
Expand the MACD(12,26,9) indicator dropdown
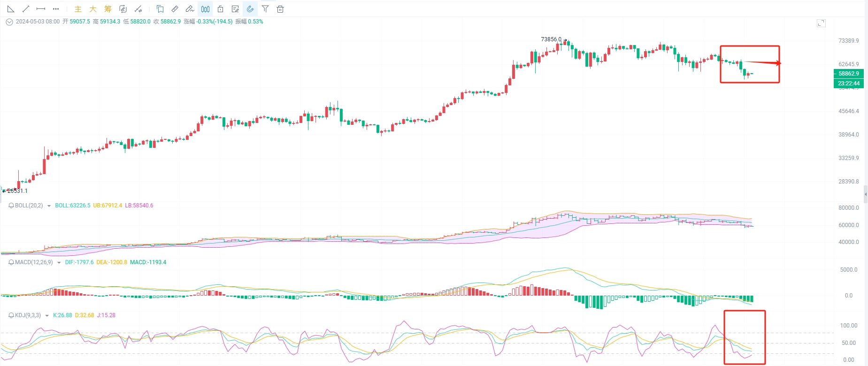pos(59,263)
